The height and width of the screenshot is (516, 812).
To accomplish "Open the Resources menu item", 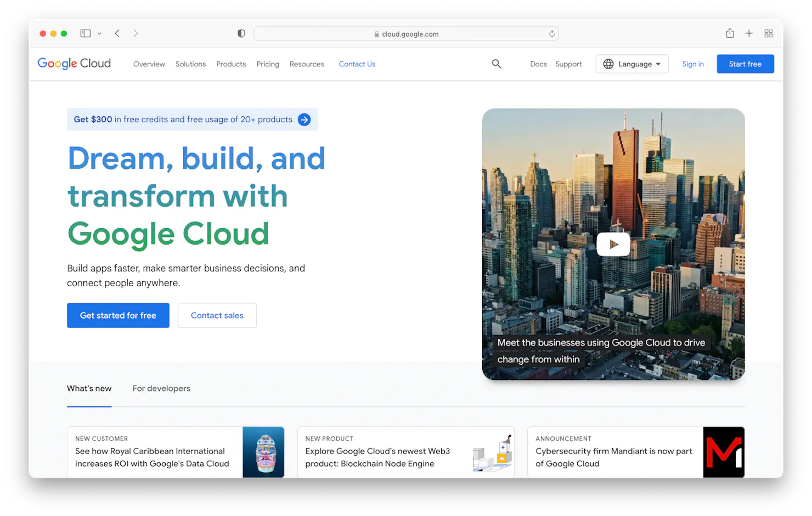I will click(307, 64).
